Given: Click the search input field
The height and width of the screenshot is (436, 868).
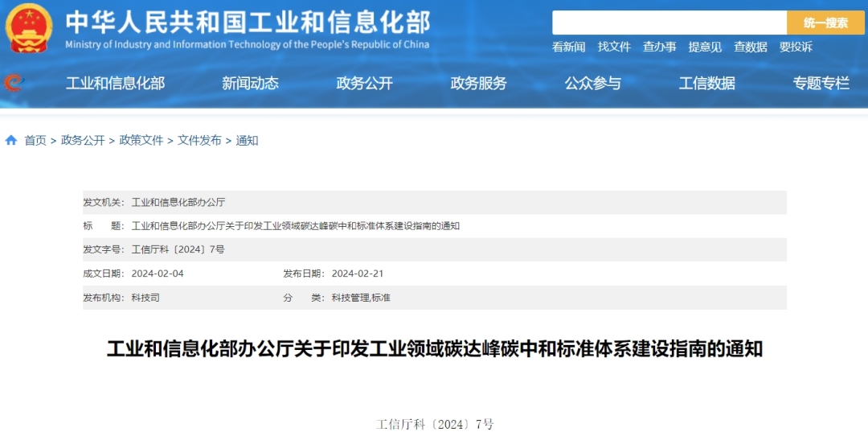Looking at the screenshot, I should coord(669,23).
